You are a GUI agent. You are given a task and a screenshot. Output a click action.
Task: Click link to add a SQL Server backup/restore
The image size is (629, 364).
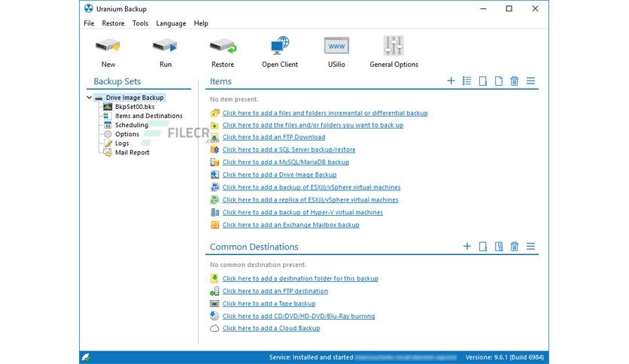pyautogui.click(x=289, y=150)
